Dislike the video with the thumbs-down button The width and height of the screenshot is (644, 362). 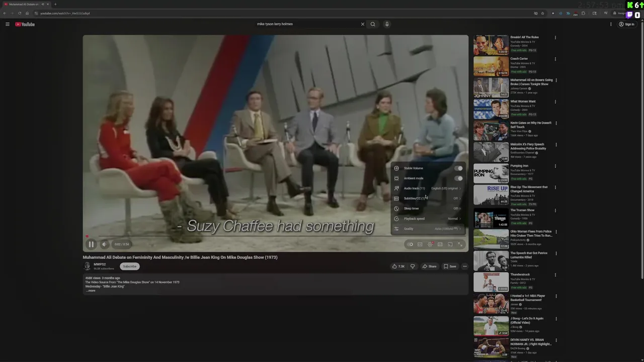(x=413, y=266)
